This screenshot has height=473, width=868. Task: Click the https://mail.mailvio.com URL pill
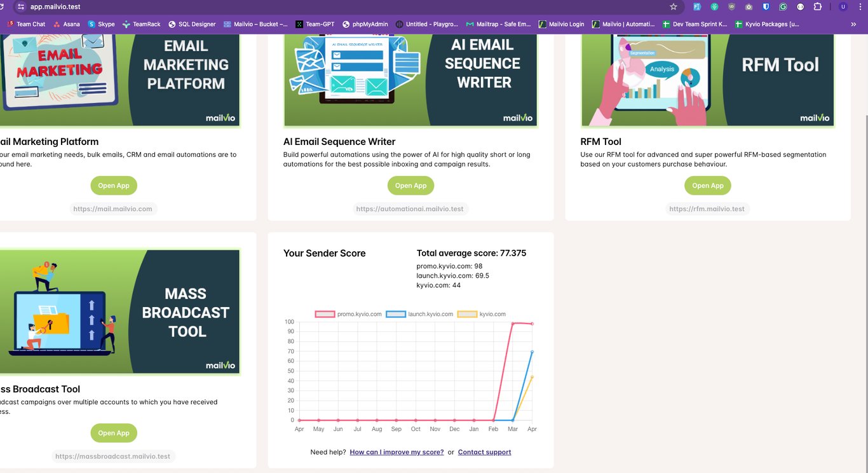[x=113, y=209]
